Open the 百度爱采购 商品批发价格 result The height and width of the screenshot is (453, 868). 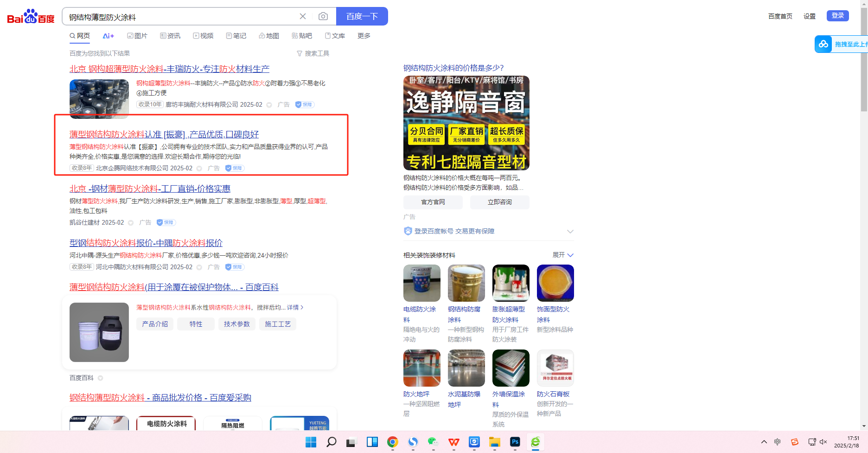tap(160, 398)
